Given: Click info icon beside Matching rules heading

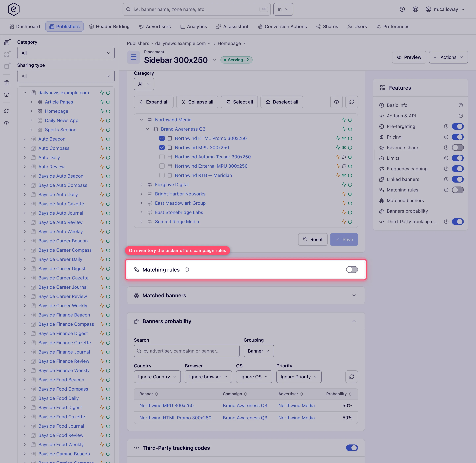Looking at the screenshot, I should [x=187, y=269].
